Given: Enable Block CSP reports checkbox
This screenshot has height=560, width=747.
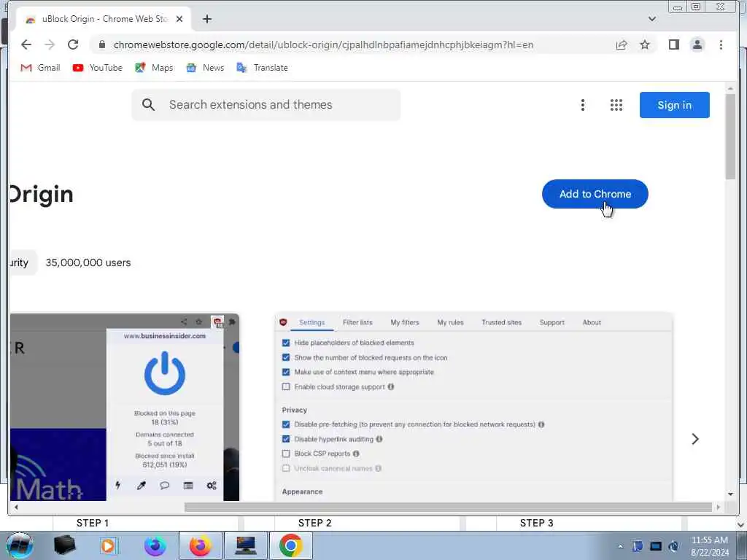Looking at the screenshot, I should pyautogui.click(x=286, y=454).
